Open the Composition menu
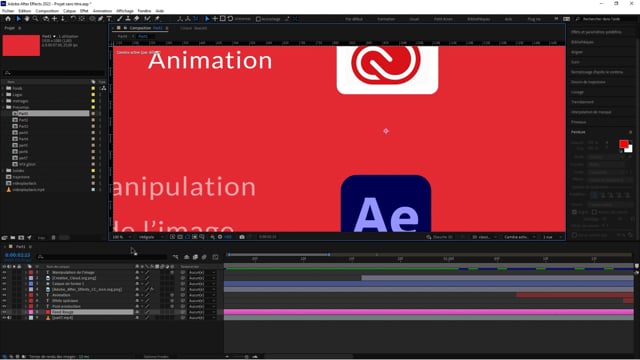640x360 pixels. tap(47, 11)
